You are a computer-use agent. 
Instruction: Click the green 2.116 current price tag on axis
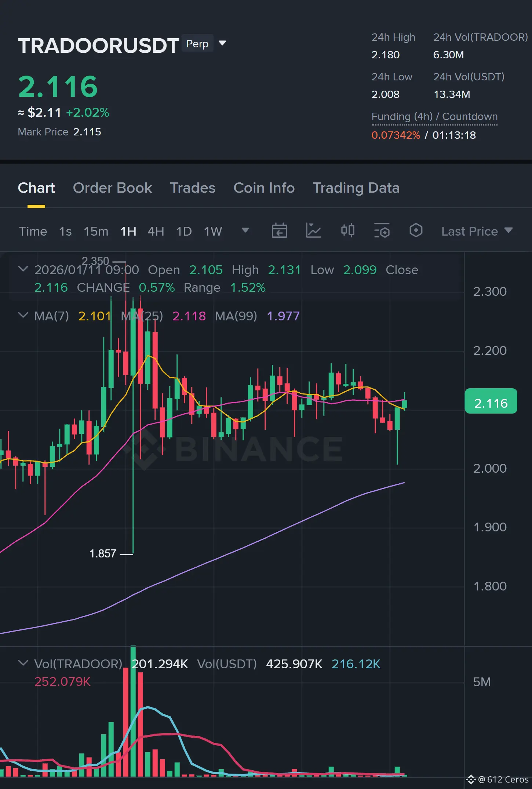tap(491, 401)
